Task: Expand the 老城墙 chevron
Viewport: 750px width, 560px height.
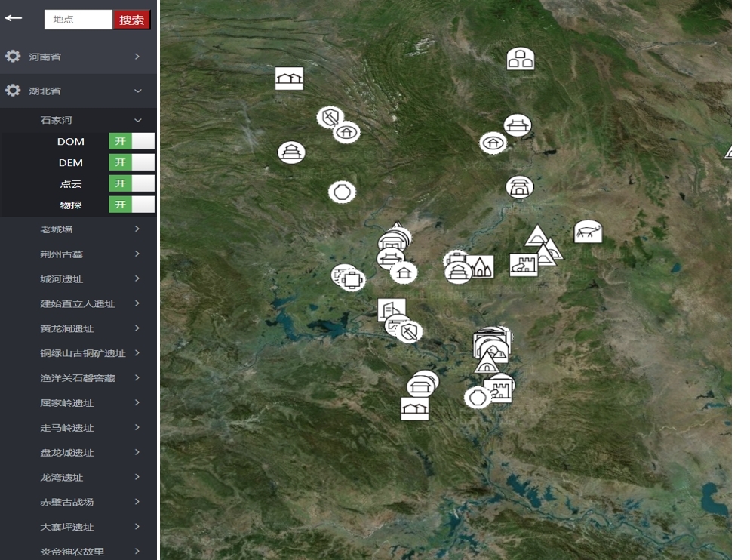Action: 137,229
